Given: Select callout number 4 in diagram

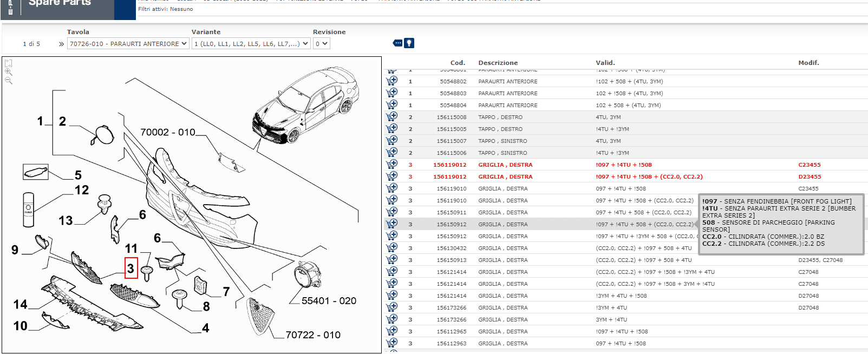Looking at the screenshot, I should click(x=206, y=328).
